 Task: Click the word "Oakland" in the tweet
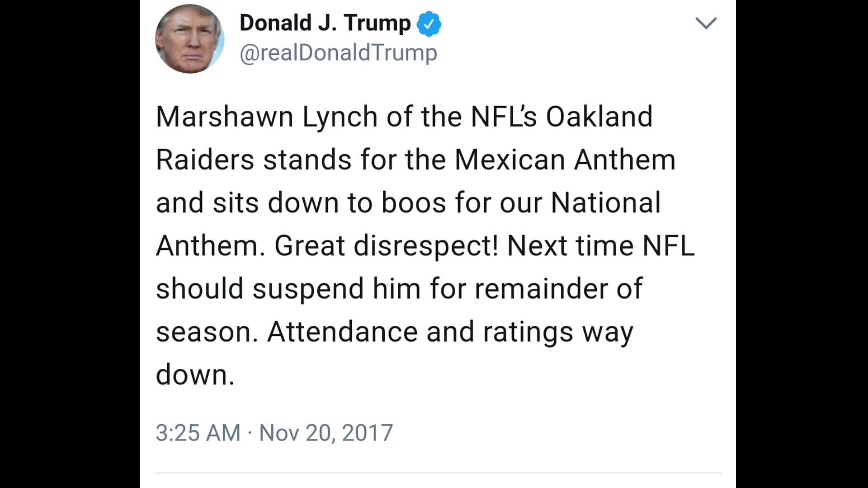[x=599, y=117]
